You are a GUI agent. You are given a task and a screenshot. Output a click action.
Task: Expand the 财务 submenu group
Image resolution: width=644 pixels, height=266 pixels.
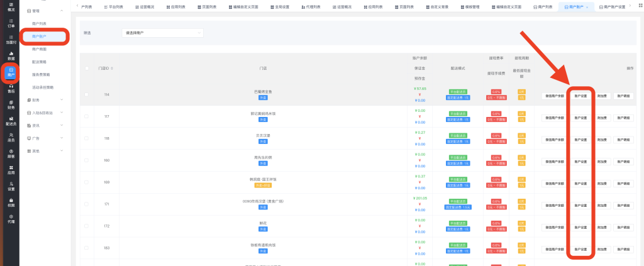44,100
